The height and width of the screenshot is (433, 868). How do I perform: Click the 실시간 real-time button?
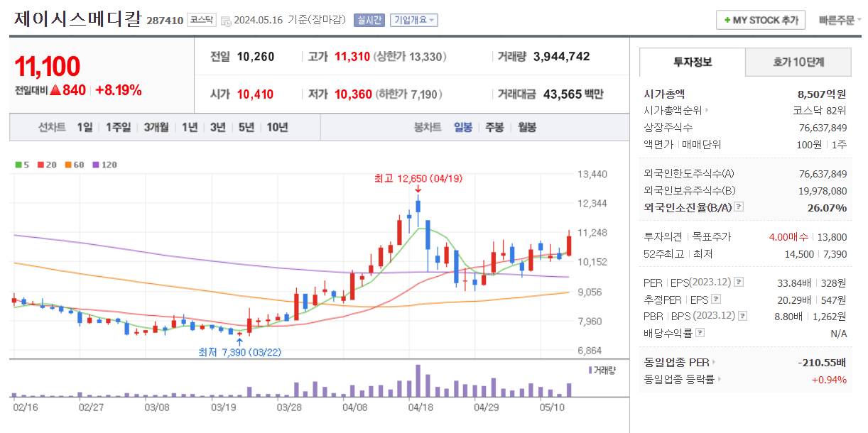370,20
